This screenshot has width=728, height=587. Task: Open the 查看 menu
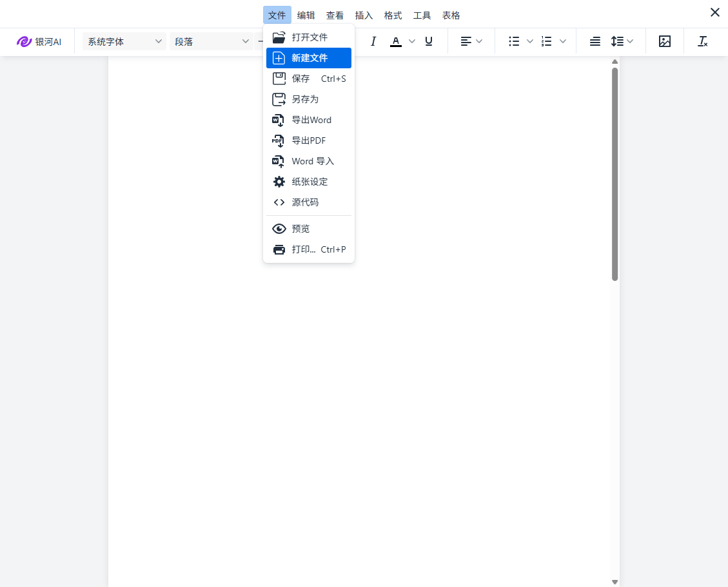point(335,15)
